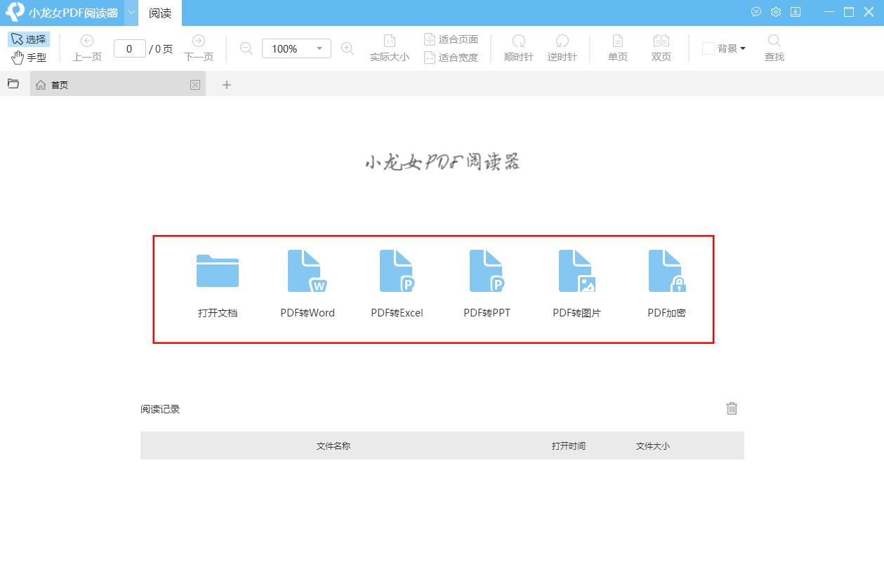
Task: Launch the PDF转PPT conversion tool
Action: 487,272
